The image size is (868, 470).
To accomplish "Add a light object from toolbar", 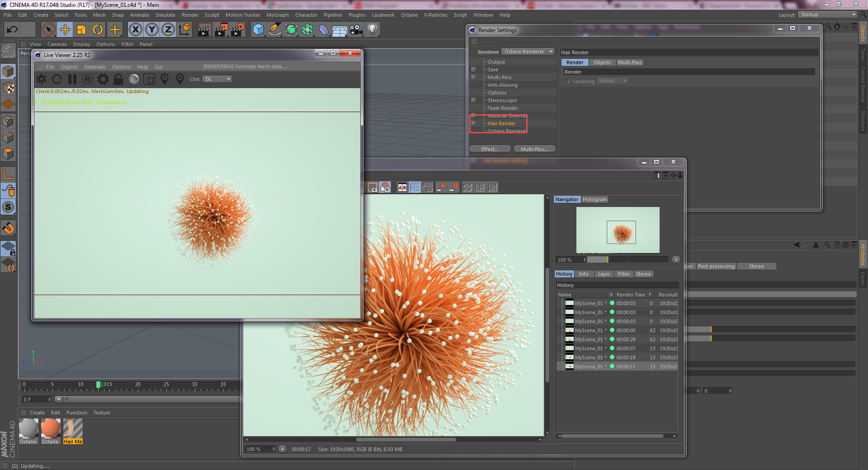I will coord(372,30).
